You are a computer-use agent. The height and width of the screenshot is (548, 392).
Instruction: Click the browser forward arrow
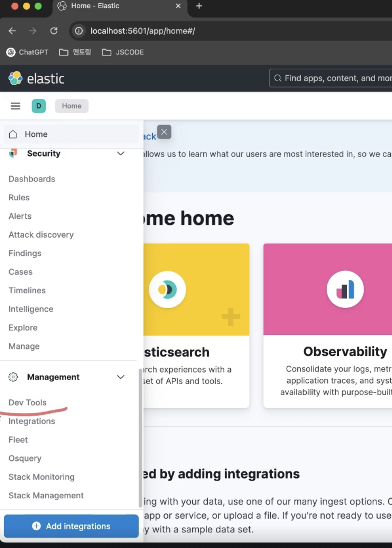(33, 31)
